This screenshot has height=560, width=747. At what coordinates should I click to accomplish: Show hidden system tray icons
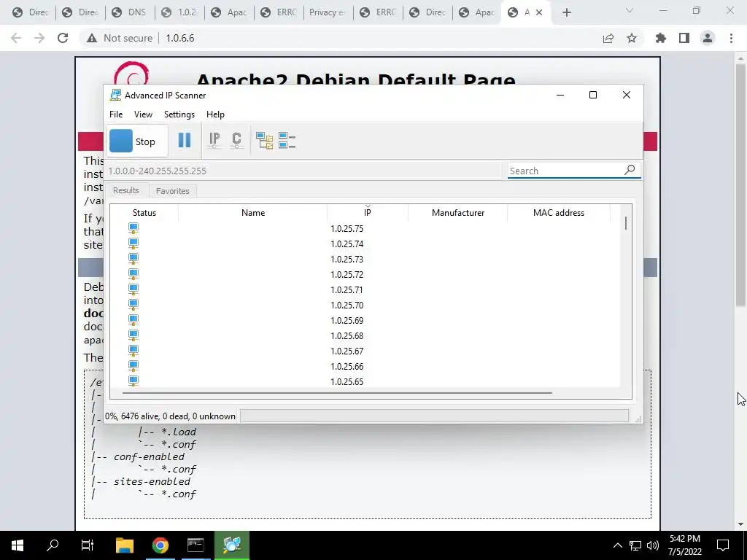click(x=617, y=545)
